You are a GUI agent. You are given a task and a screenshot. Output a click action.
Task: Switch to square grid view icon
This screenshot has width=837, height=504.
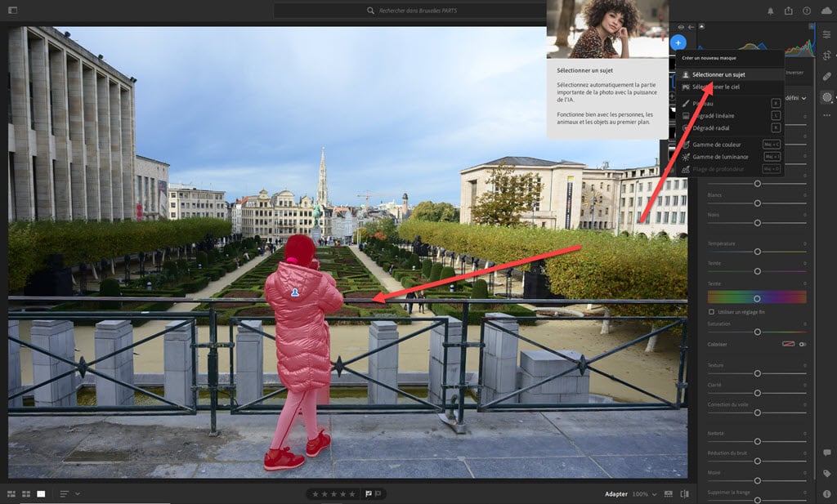pyautogui.click(x=25, y=494)
